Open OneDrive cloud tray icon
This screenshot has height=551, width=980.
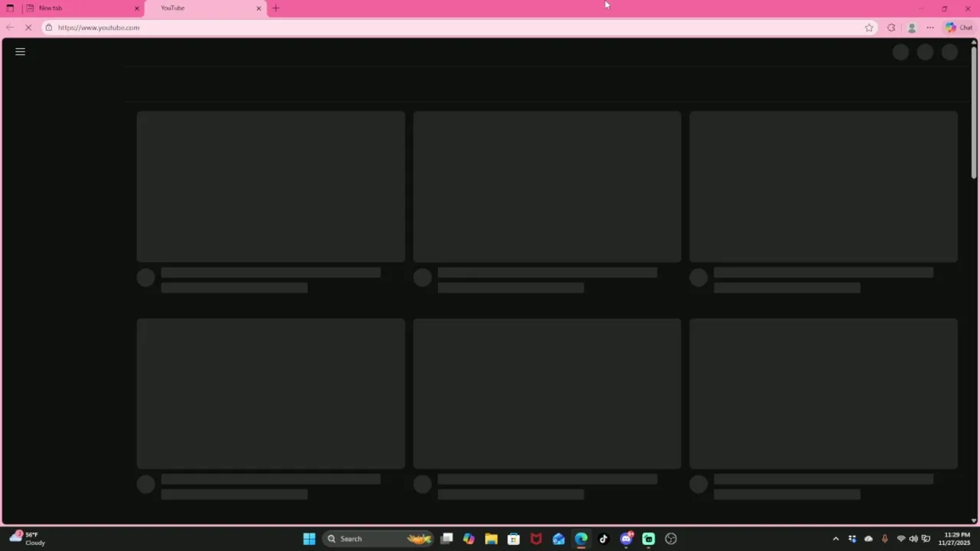pyautogui.click(x=868, y=539)
